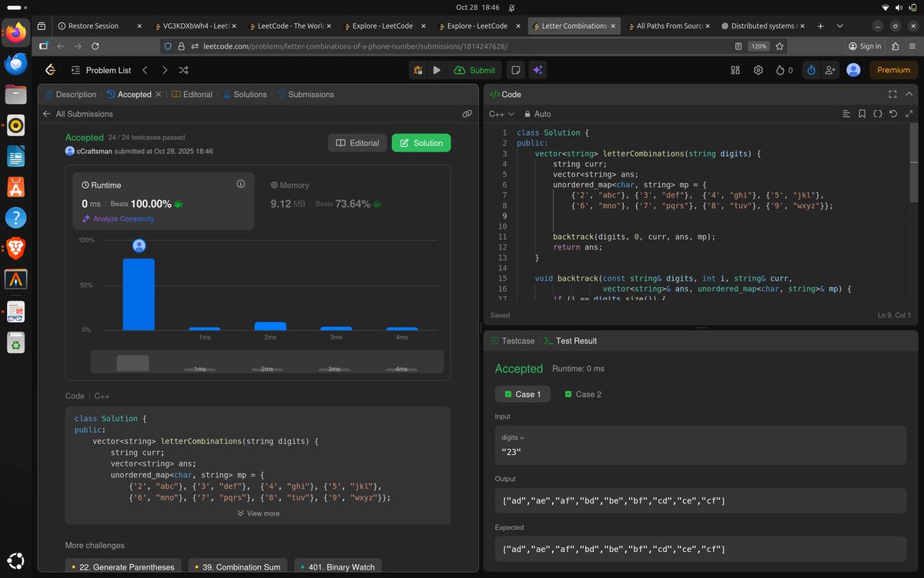This screenshot has width=924, height=578.
Task: Run the code using the play icon
Action: pos(437,69)
